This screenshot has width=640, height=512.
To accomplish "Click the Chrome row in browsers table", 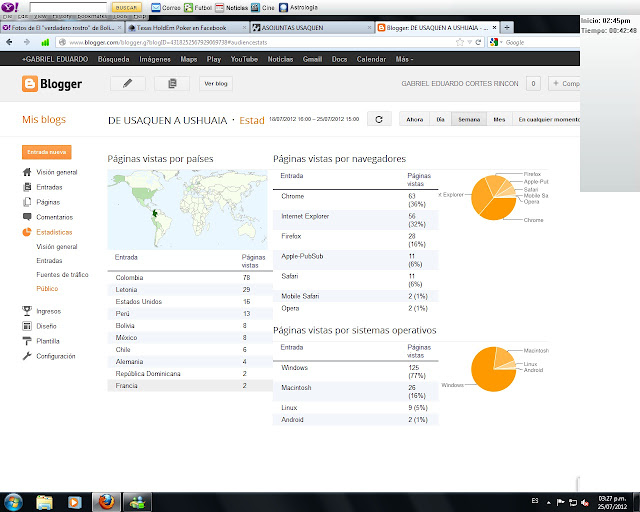I will [356, 200].
